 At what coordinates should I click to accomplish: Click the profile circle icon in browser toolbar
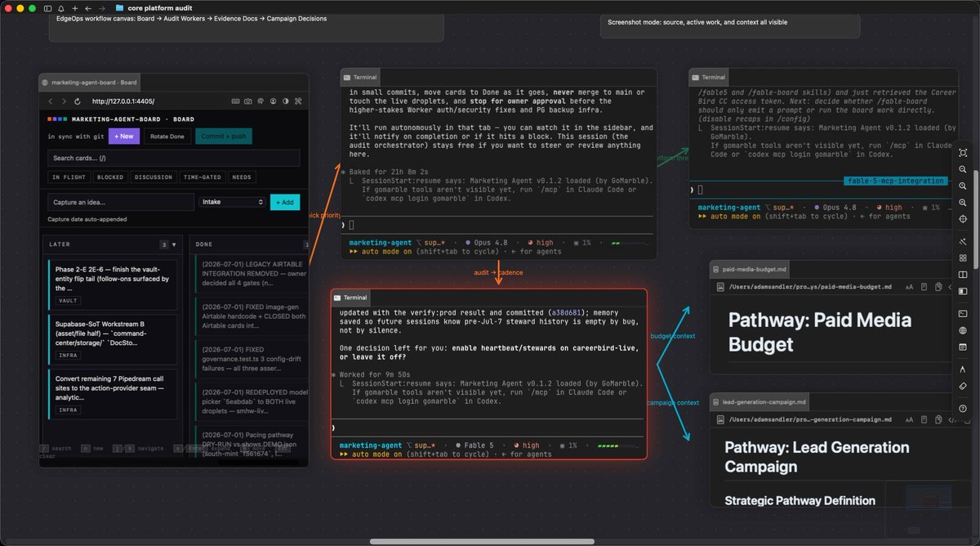(274, 101)
